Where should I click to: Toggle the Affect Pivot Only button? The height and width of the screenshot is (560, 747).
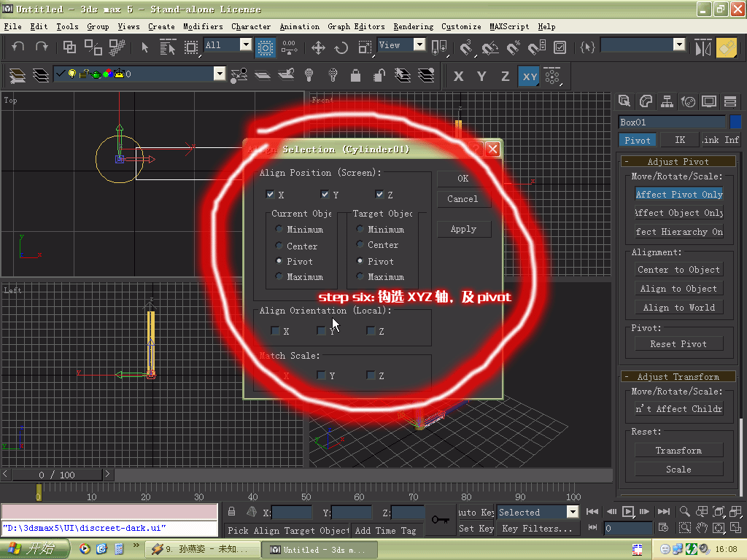tap(679, 194)
